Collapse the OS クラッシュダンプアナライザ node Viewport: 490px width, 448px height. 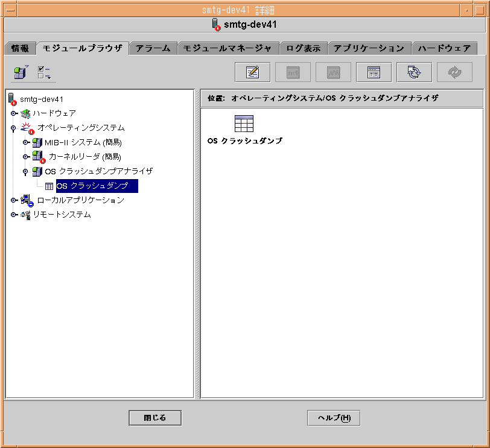tap(24, 171)
